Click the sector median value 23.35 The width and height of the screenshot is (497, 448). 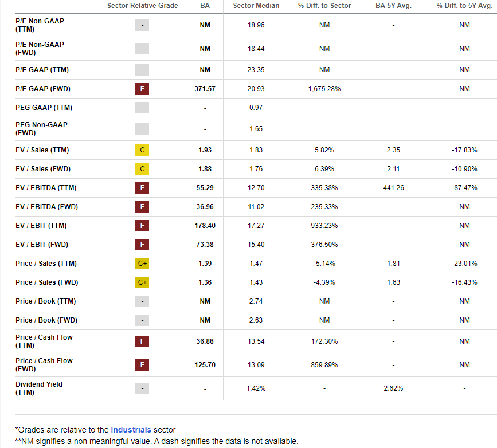point(256,70)
